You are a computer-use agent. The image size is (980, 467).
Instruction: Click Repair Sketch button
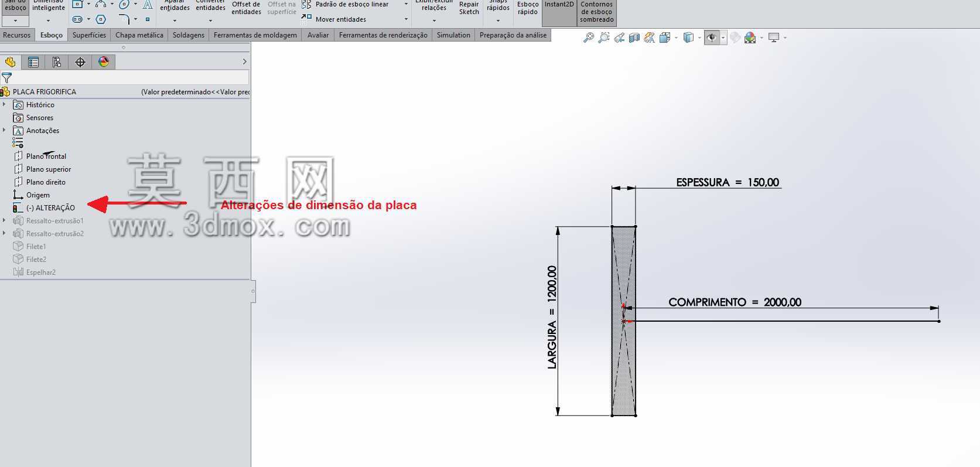tap(469, 8)
